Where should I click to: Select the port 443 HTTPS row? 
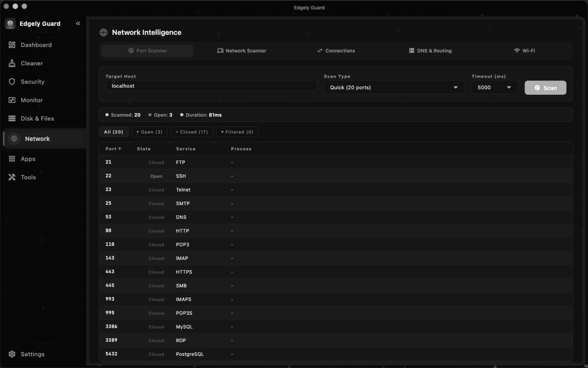point(336,272)
